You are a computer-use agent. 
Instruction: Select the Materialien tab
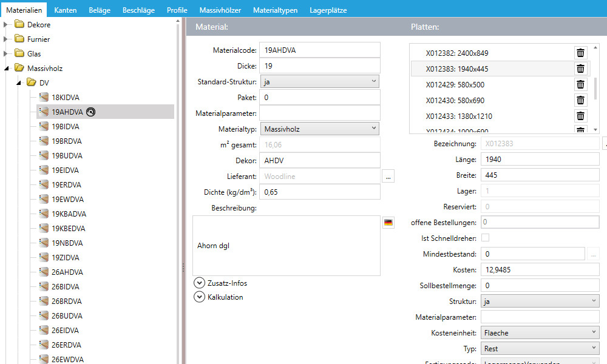click(x=24, y=10)
